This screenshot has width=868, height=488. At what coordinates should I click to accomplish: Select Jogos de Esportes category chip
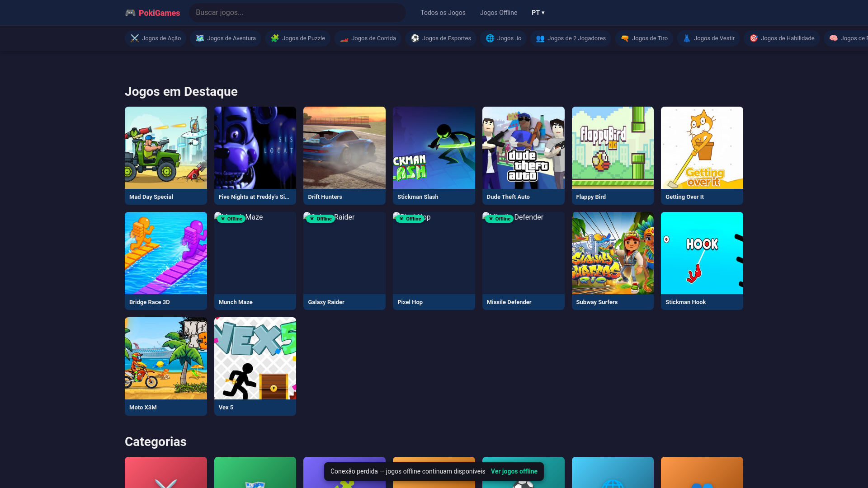tap(441, 38)
